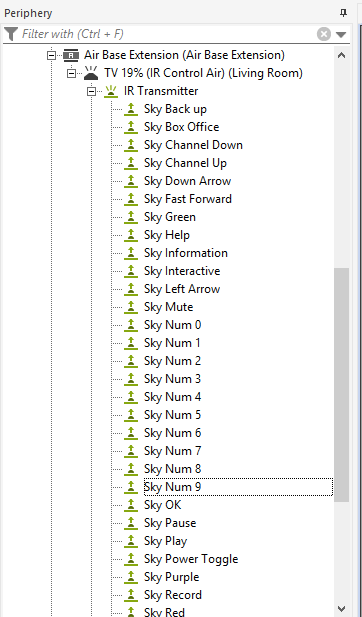Screen dimensions: 362x617
Task: Select the Sky Pause command
Action: 170,523
